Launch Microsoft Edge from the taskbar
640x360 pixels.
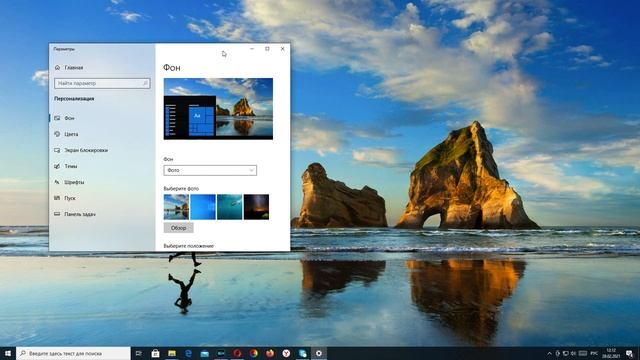pos(188,353)
